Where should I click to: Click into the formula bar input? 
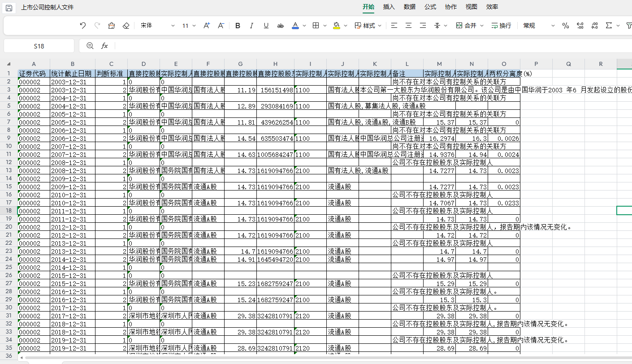coord(373,46)
